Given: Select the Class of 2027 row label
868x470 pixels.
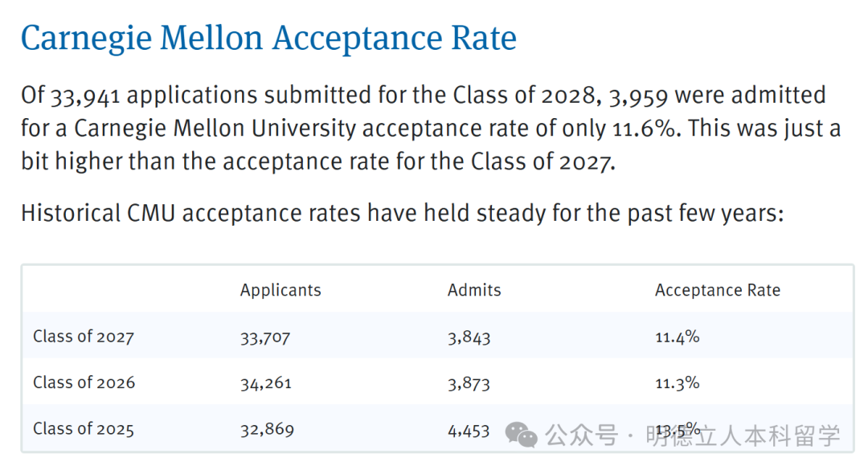Looking at the screenshot, I should click(84, 337).
